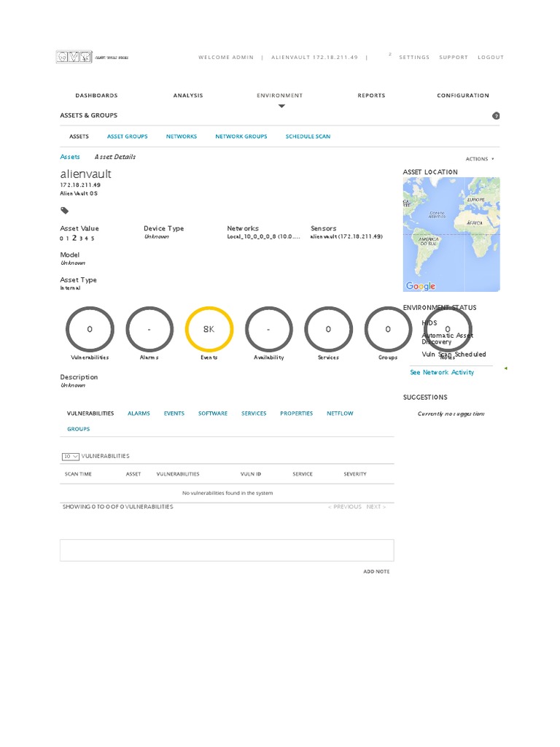Go to Next vulnerabilities page
The width and height of the screenshot is (560, 747).
376,507
